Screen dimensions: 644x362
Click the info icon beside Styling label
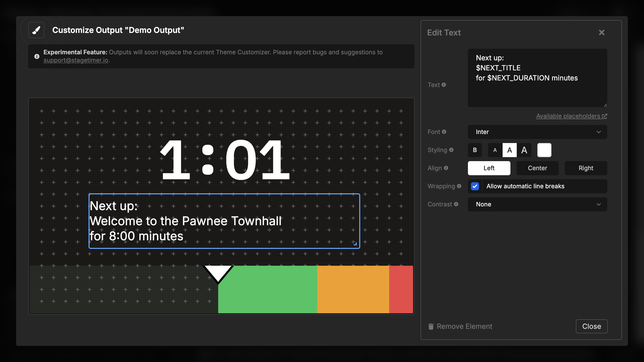tap(451, 150)
